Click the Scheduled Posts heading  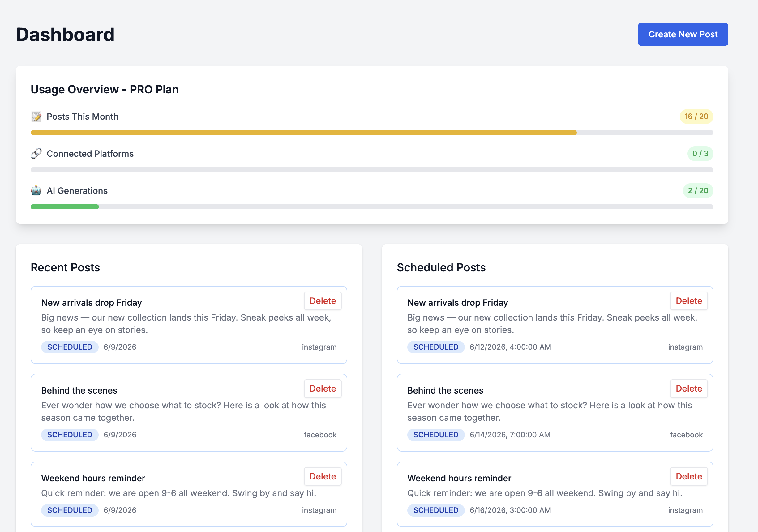pyautogui.click(x=441, y=267)
